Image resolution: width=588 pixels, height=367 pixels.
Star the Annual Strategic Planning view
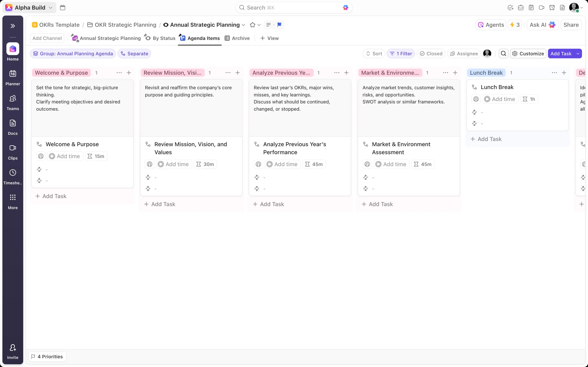pos(253,25)
